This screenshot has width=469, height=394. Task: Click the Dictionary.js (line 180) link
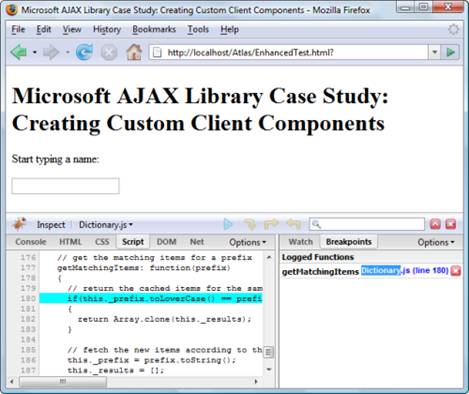[x=405, y=270]
